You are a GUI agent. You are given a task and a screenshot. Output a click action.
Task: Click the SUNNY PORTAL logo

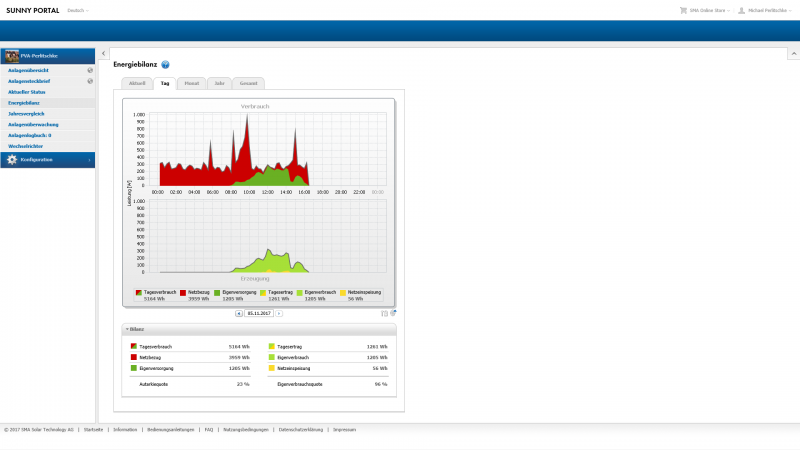click(33, 10)
